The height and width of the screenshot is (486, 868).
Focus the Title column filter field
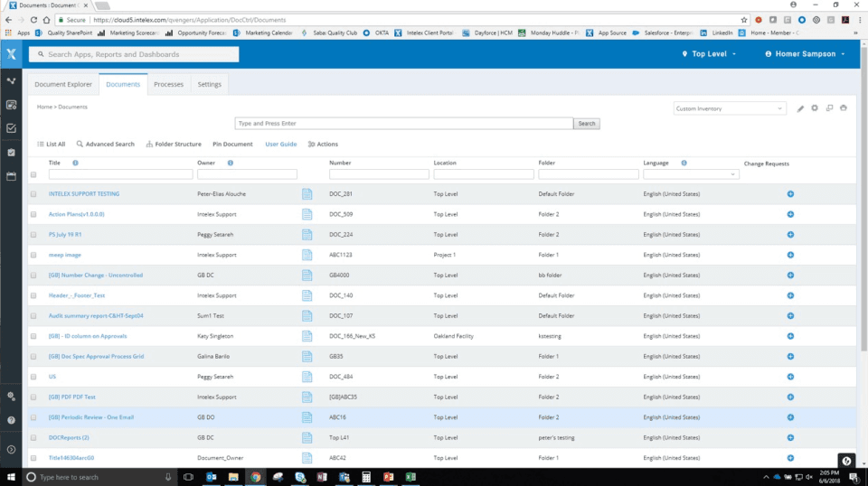tap(120, 174)
